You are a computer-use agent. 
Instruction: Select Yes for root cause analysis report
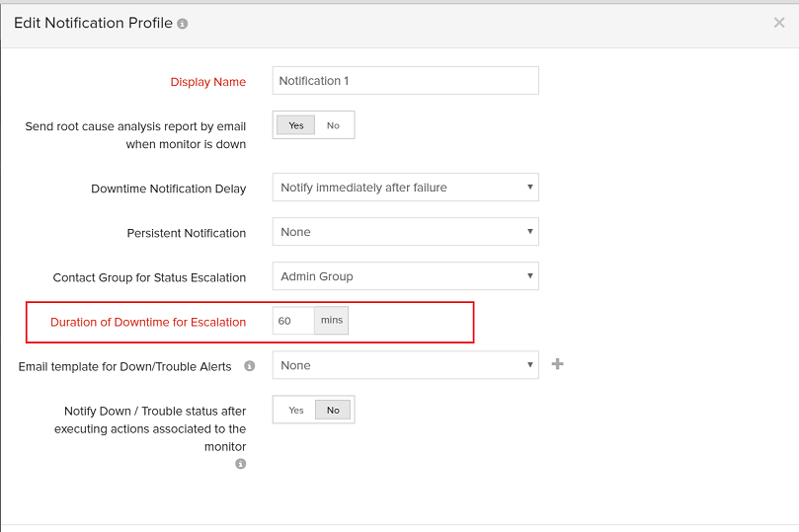click(295, 125)
